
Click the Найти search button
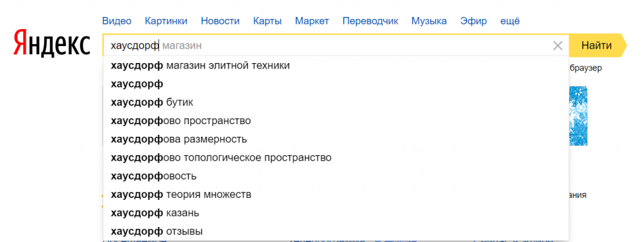[x=597, y=45]
